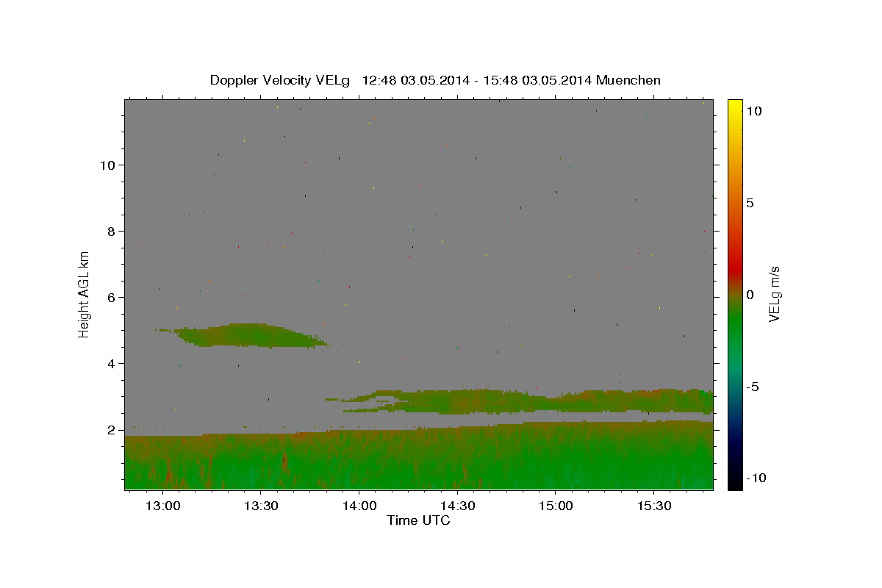Click the yellow top of the colorbar
Image resolution: width=882 pixels, height=588 pixels.
[x=735, y=107]
